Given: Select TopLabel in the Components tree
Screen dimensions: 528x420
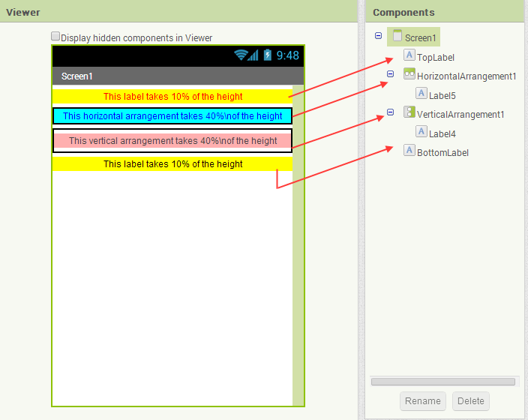Looking at the screenshot, I should click(x=436, y=58).
